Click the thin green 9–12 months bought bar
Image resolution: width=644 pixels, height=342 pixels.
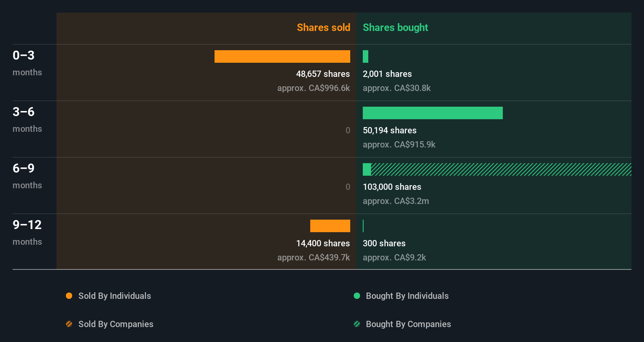pyautogui.click(x=363, y=226)
